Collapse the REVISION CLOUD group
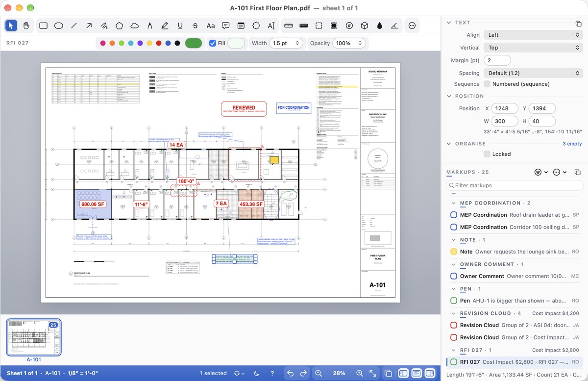 (x=453, y=313)
